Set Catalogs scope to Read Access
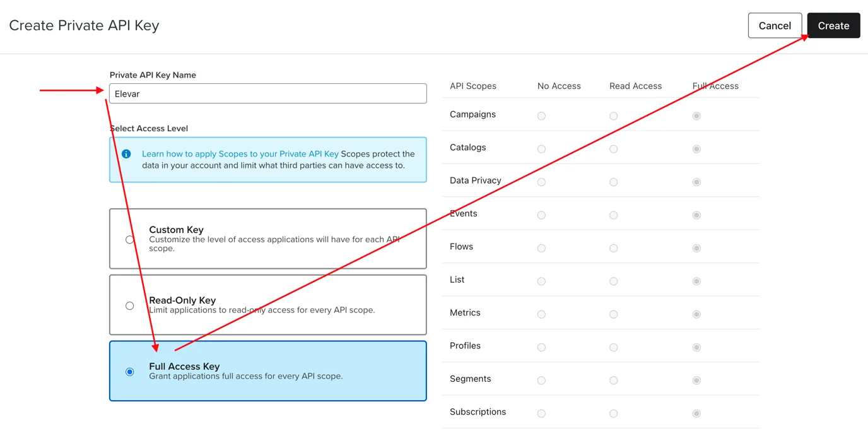This screenshot has width=868, height=438. (613, 149)
